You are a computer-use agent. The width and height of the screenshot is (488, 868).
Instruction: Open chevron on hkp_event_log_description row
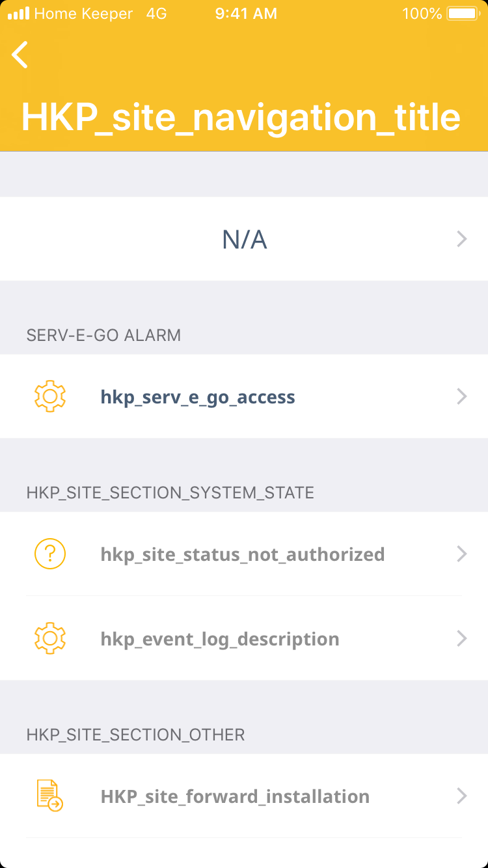[462, 639]
